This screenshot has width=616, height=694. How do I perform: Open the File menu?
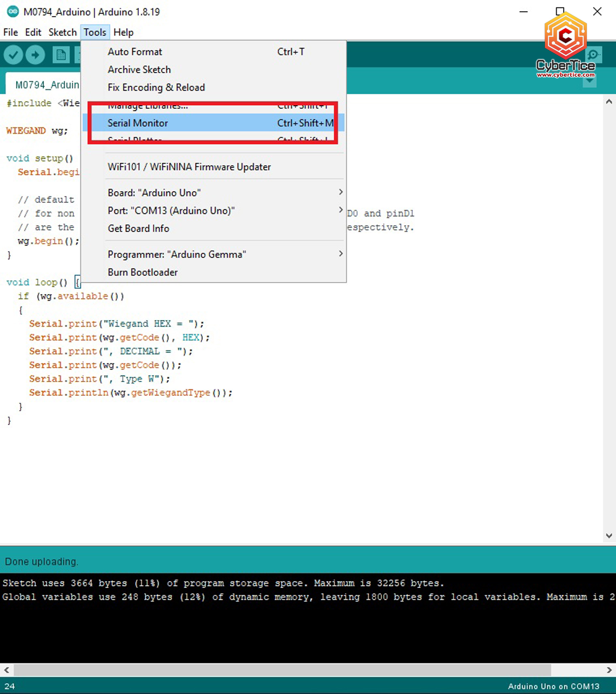point(11,32)
